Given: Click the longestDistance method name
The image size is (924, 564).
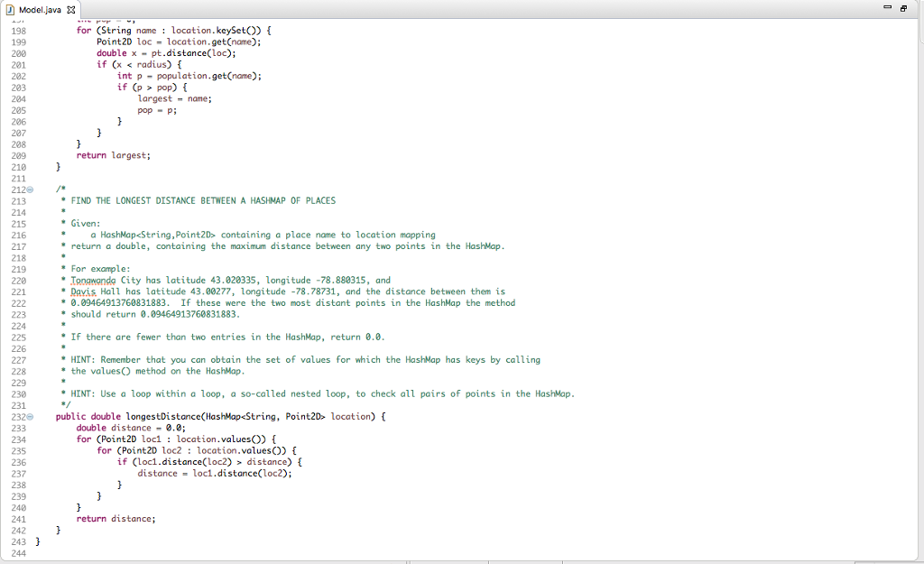Looking at the screenshot, I should [163, 417].
